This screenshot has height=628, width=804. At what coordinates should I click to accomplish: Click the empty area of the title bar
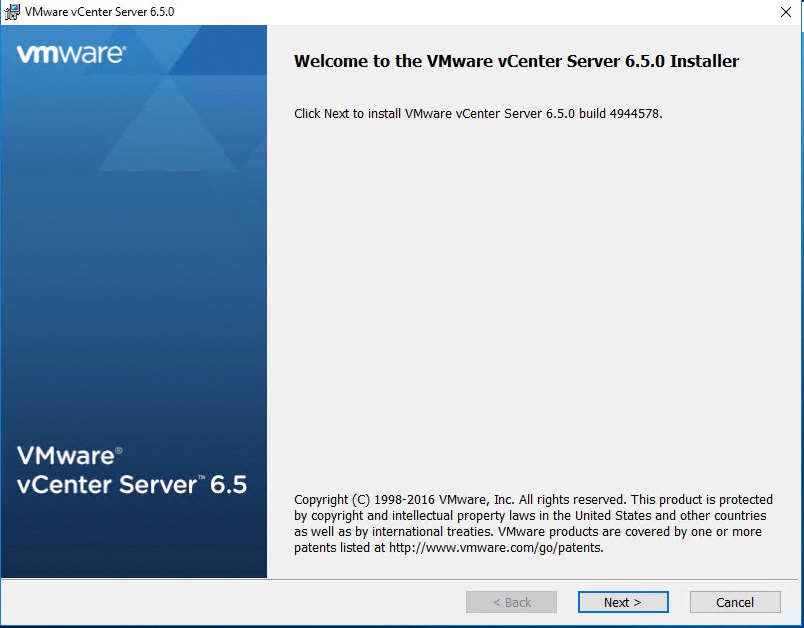(x=450, y=11)
